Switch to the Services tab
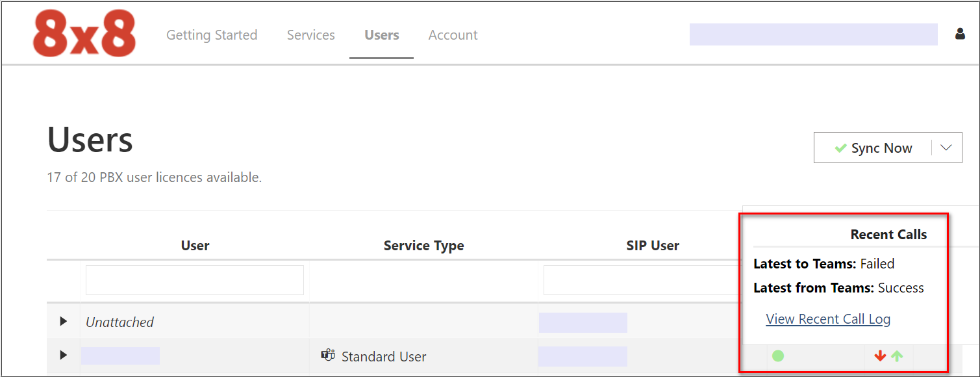The image size is (980, 377). click(x=311, y=35)
